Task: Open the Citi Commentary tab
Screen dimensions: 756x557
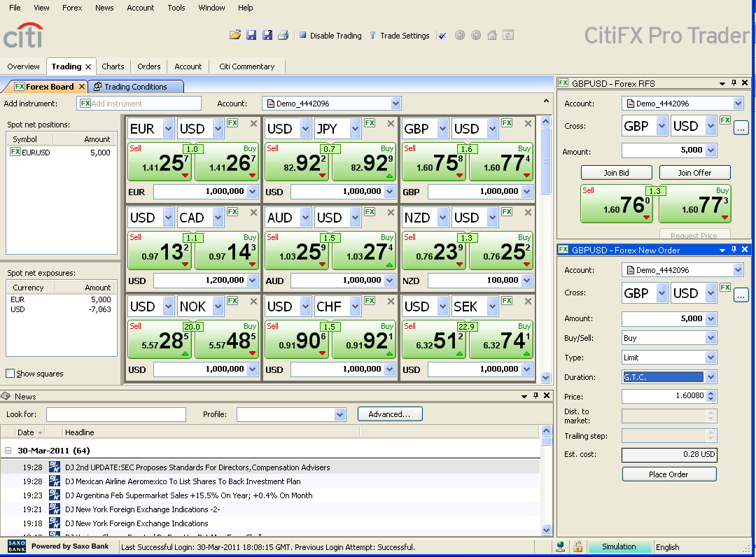Action: coord(247,66)
